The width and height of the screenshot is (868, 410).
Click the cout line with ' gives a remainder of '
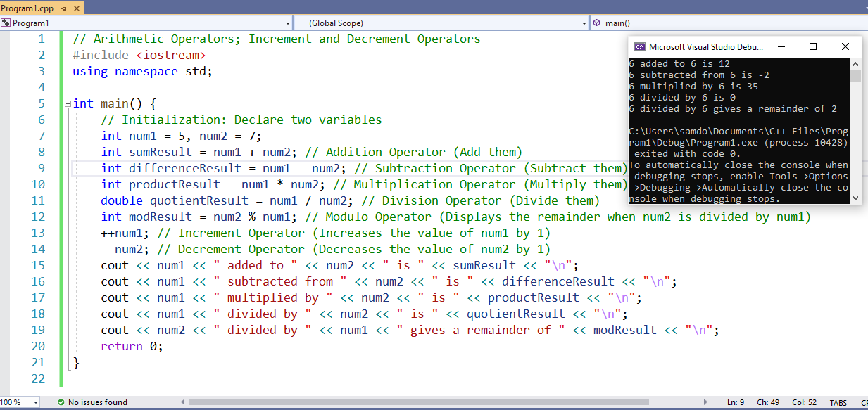[410, 330]
